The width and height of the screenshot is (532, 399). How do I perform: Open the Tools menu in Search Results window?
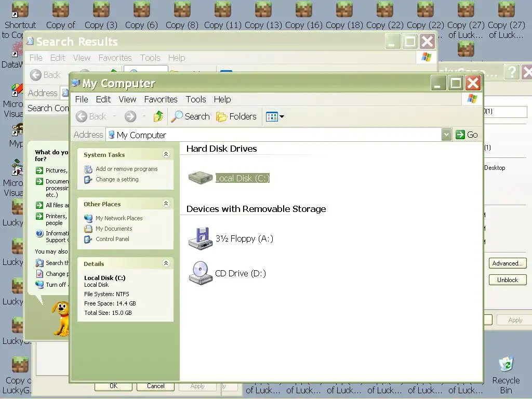click(x=150, y=58)
